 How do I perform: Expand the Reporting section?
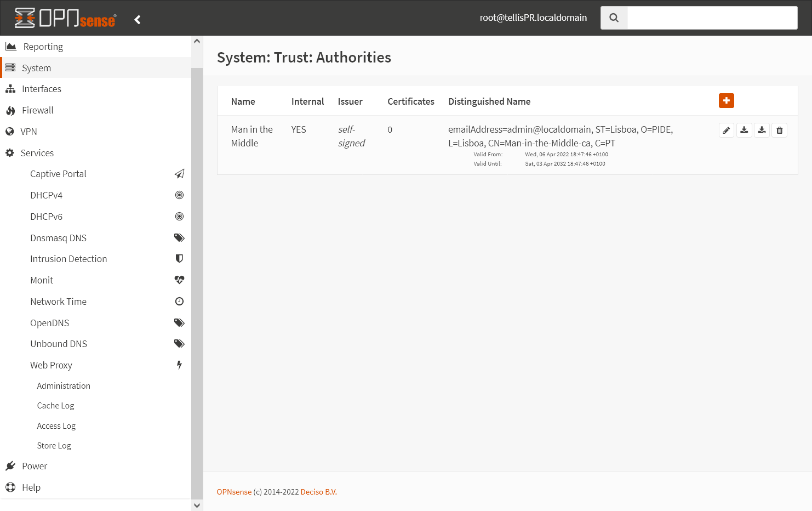click(x=42, y=46)
